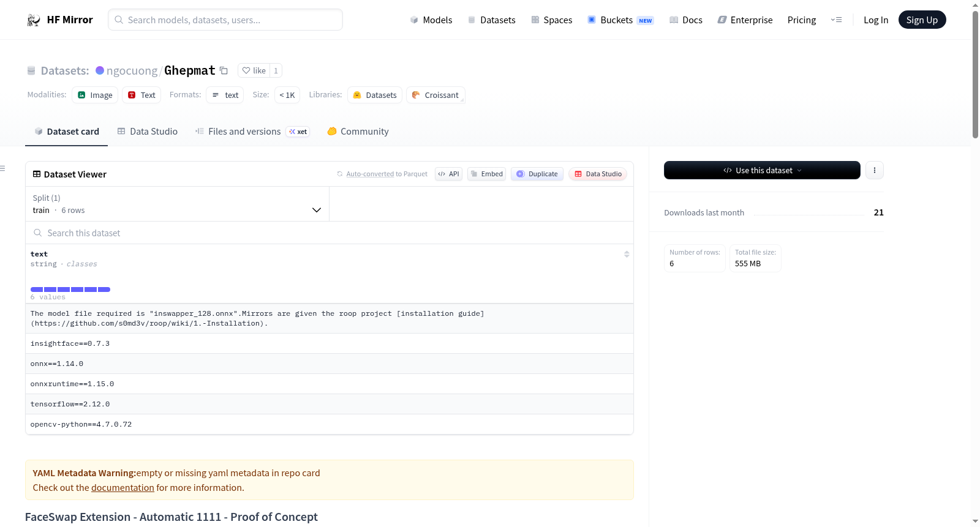980x527 pixels.
Task: Click the < 1K size tag
Action: (x=287, y=95)
